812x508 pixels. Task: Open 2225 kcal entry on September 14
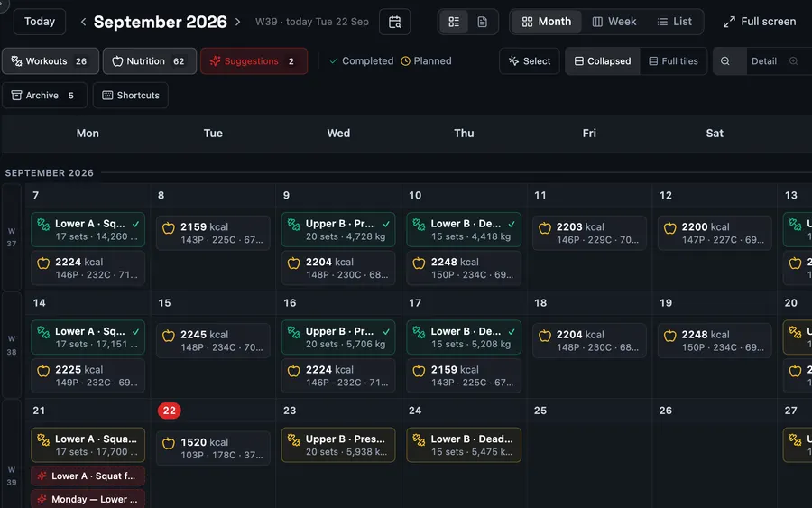tap(88, 376)
